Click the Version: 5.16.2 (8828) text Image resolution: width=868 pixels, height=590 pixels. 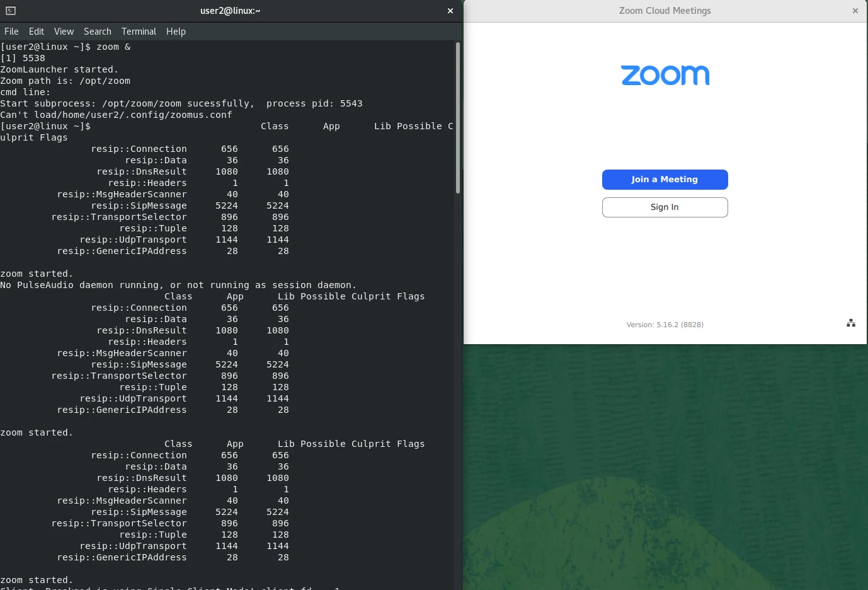(665, 325)
